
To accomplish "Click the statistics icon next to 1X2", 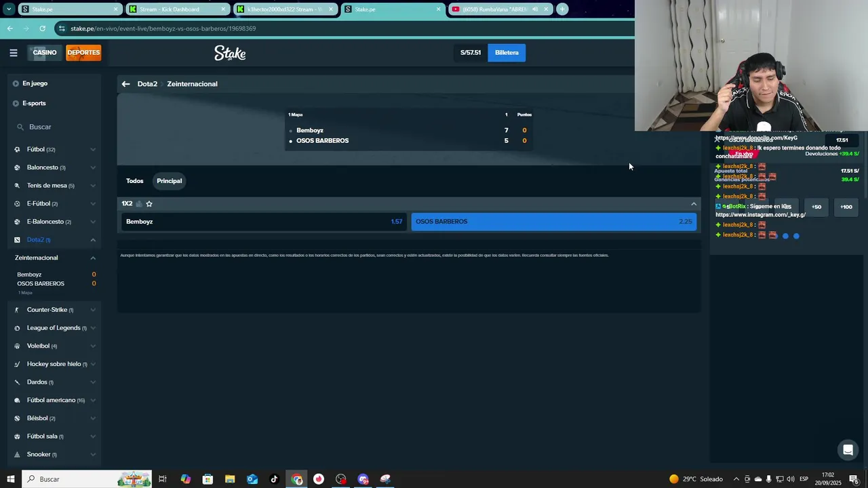I will (139, 204).
